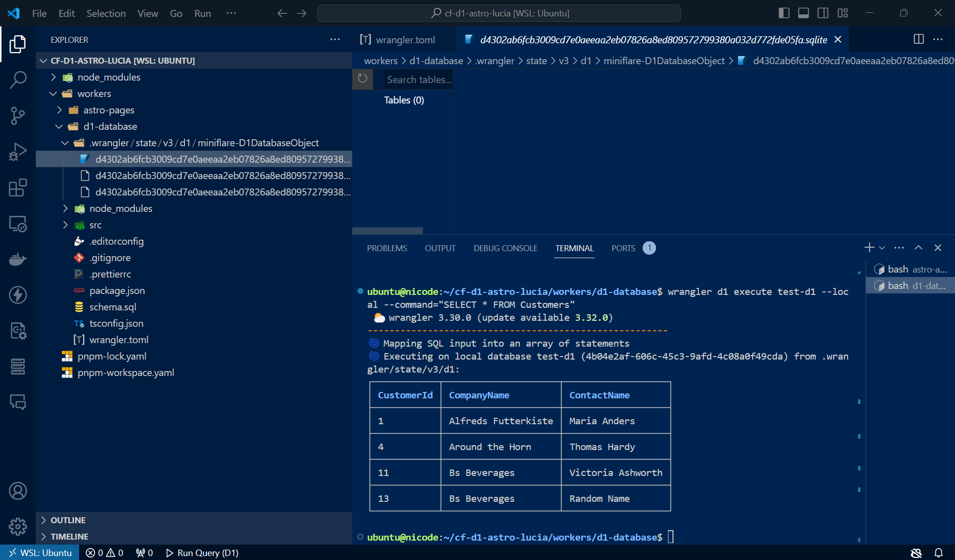Switch to the PROBLEMS panel tab
Image resolution: width=955 pixels, height=560 pixels.
pyautogui.click(x=386, y=248)
